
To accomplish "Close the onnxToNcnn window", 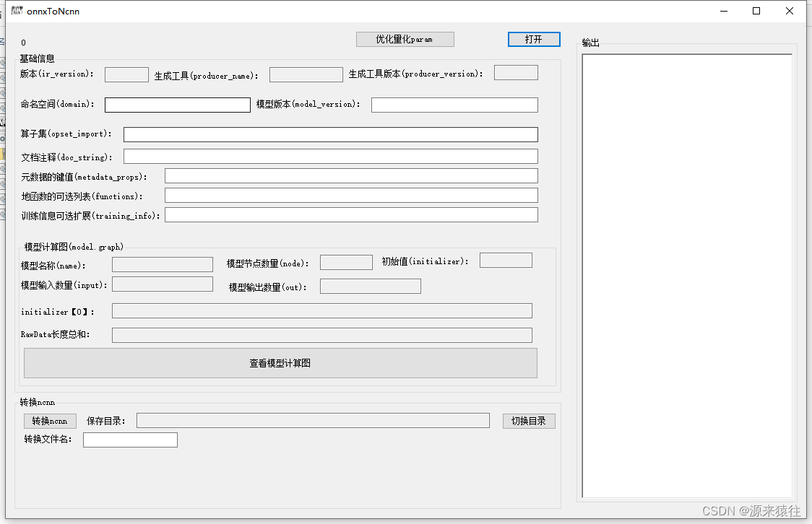I will [789, 11].
